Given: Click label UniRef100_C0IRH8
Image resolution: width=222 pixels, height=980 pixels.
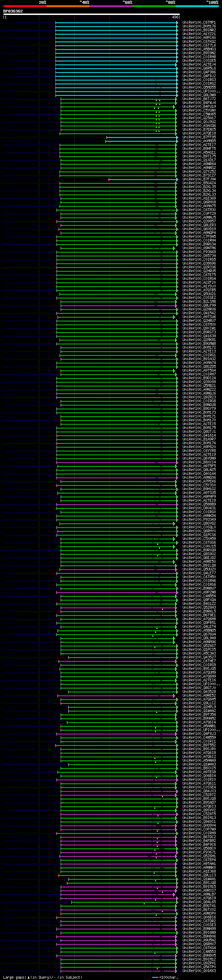Looking at the screenshot, I should pos(199,57).
